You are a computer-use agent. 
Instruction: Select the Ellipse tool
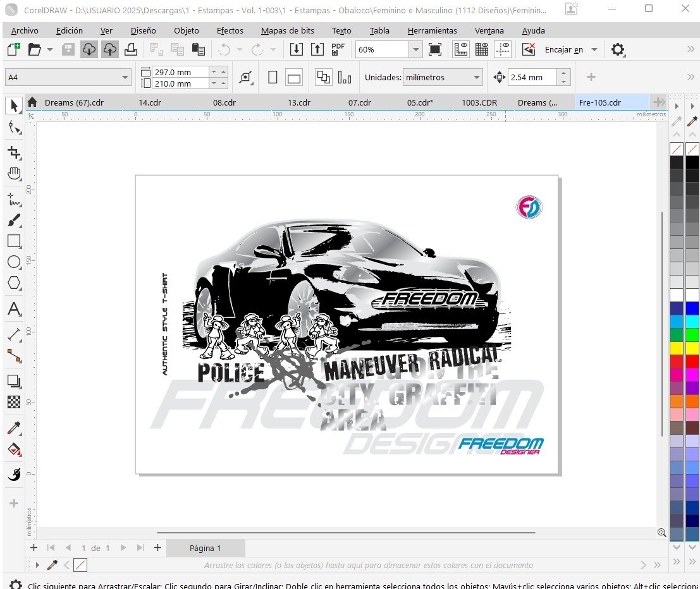(x=14, y=262)
